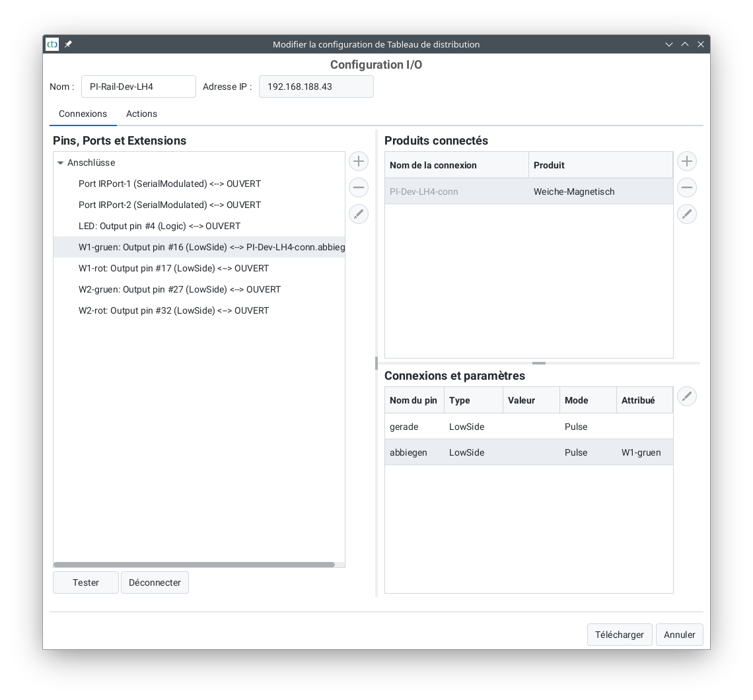Switch to the Actions tab
Viewport: 753px width, 700px height.
click(x=141, y=114)
